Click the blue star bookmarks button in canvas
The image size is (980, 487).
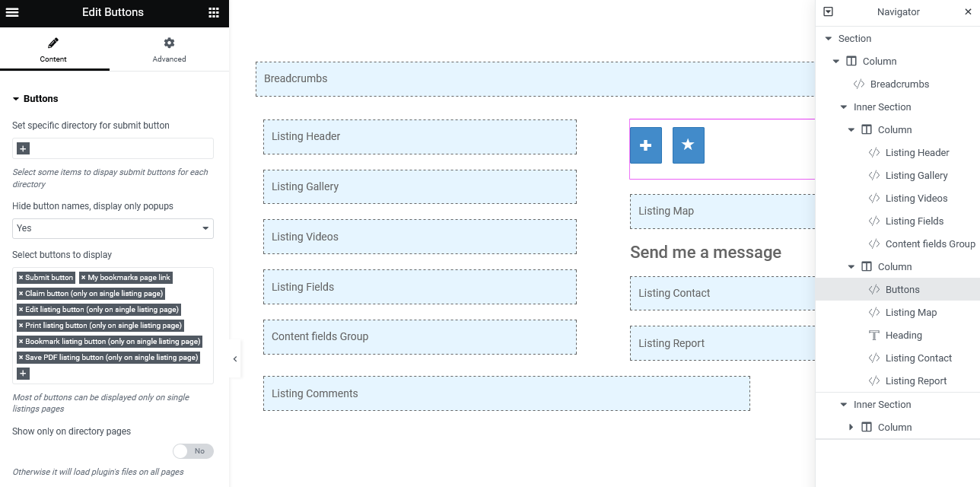[688, 145]
